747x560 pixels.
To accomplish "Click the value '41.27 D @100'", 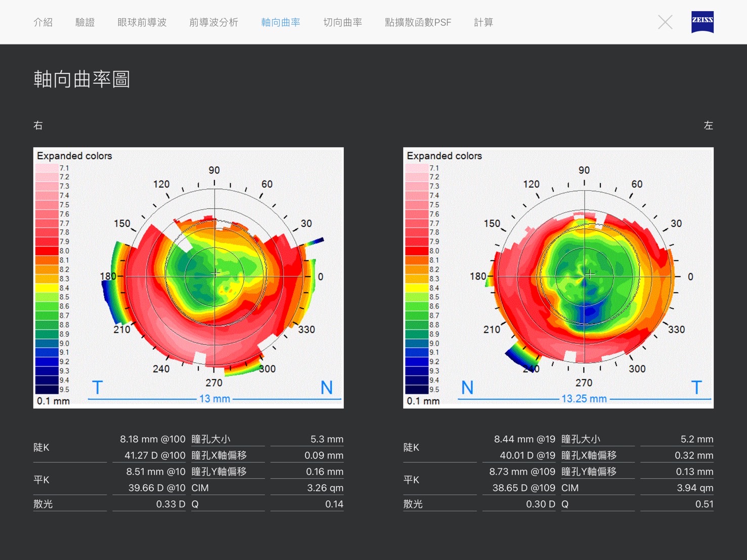I will [155, 455].
